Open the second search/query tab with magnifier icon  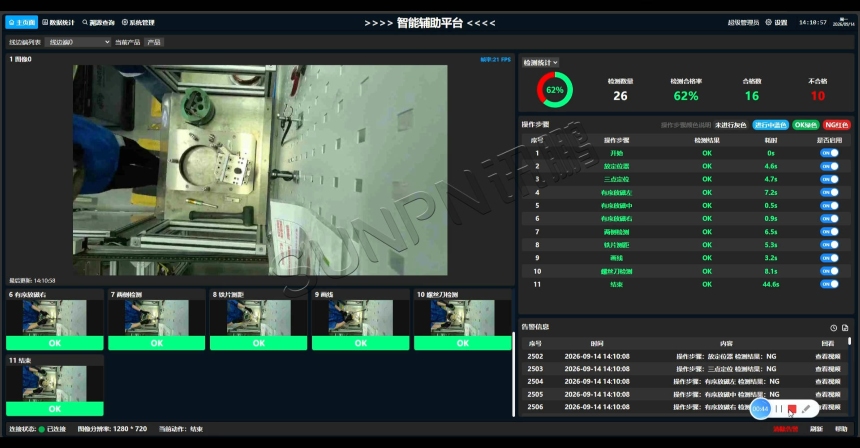(x=98, y=22)
